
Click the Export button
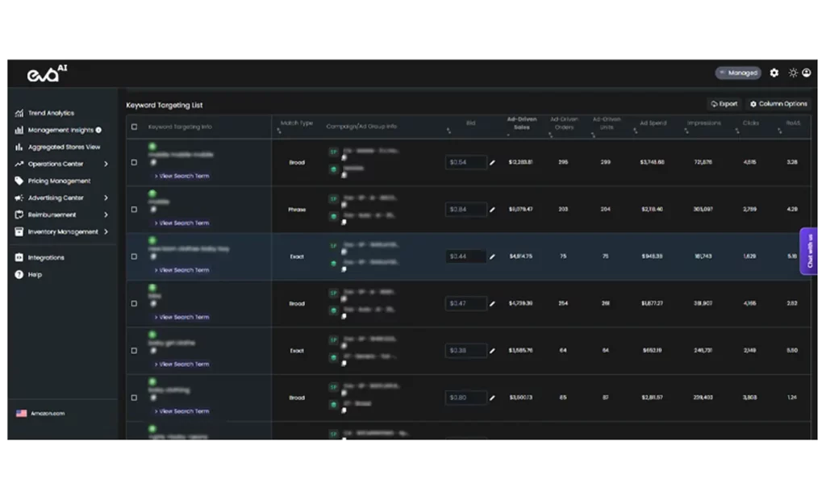pos(724,104)
